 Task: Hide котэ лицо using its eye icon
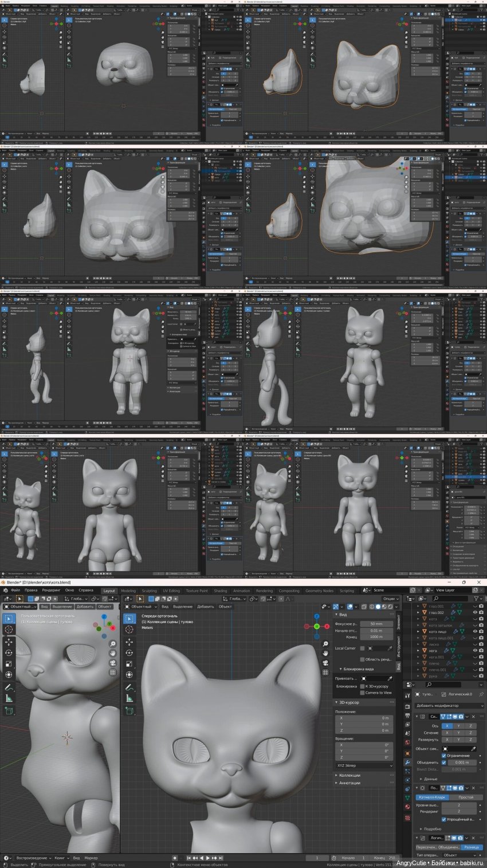tap(475, 631)
